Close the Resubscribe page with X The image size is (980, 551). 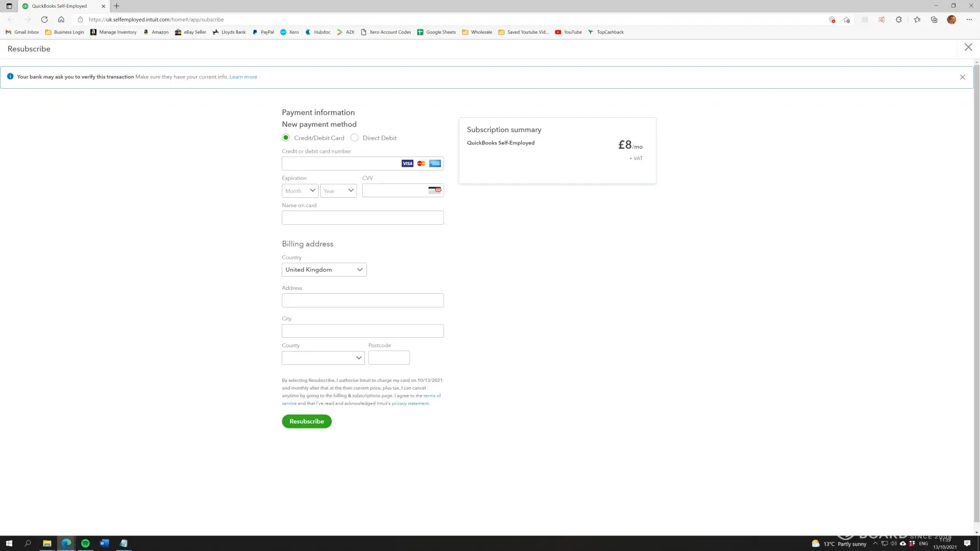pos(968,47)
